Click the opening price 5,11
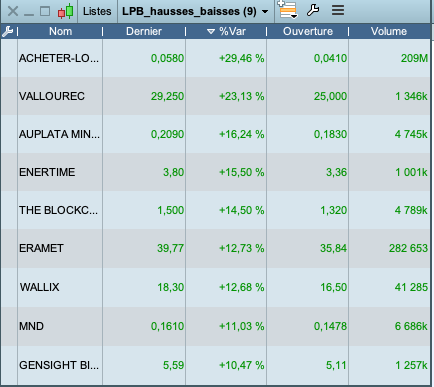Image resolution: width=434 pixels, height=387 pixels. (x=336, y=365)
